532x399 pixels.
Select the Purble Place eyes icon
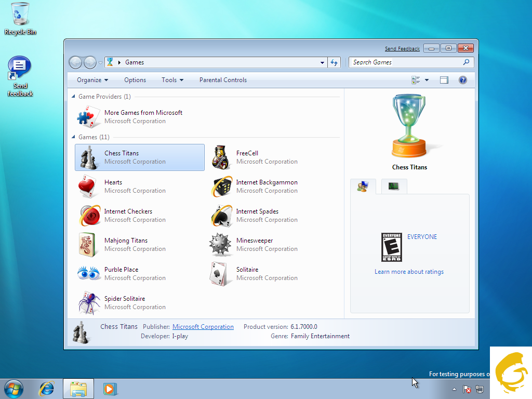pyautogui.click(x=88, y=273)
